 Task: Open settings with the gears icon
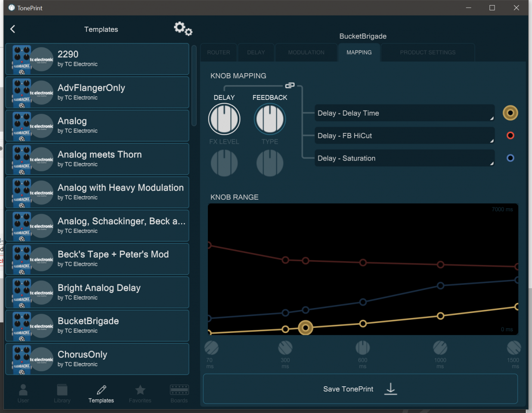(183, 29)
